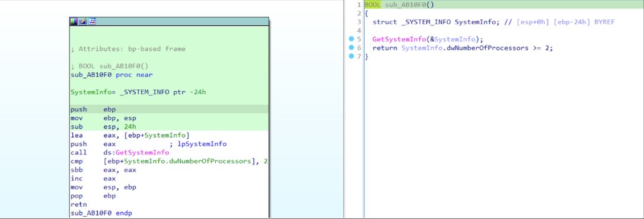Select dwNumberOfProcessors in the return statement
644x219 pixels.
(487, 48)
